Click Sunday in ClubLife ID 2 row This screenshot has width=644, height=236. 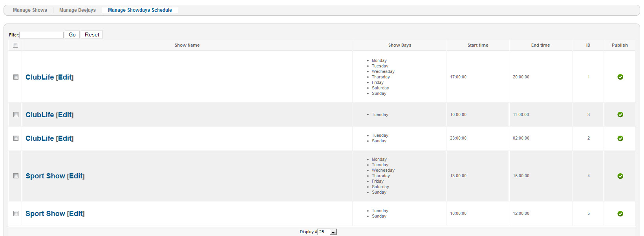point(379,141)
